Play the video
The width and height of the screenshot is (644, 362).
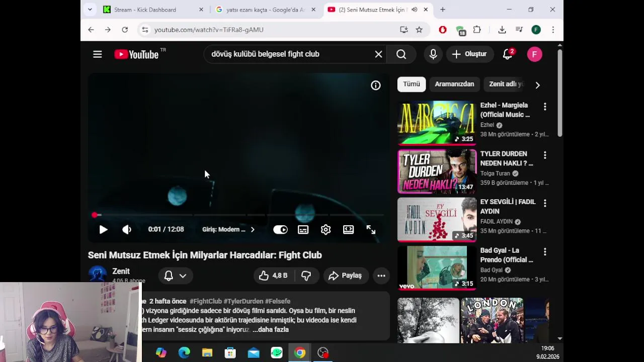pos(103,229)
